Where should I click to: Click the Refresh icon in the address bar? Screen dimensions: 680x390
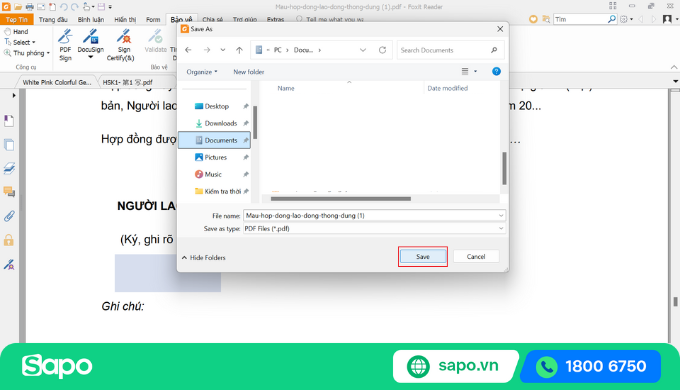382,50
